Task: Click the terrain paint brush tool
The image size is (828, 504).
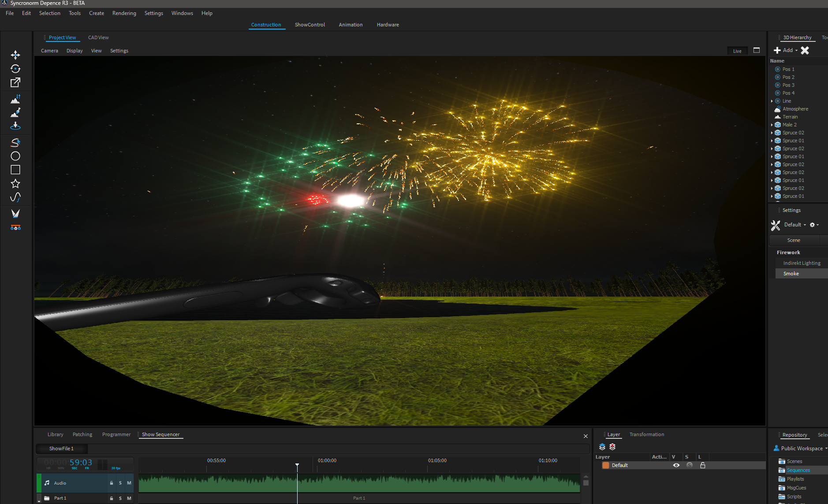Action: [x=15, y=112]
